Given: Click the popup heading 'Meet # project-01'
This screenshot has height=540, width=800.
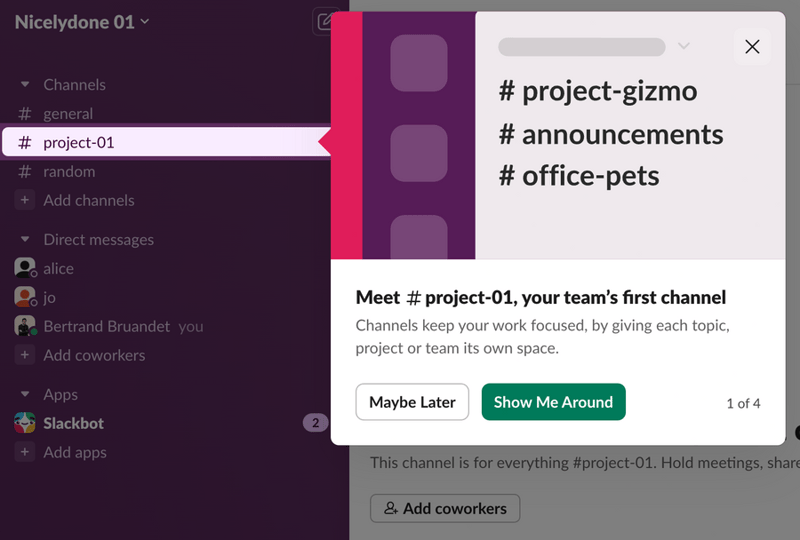Looking at the screenshot, I should [x=541, y=297].
